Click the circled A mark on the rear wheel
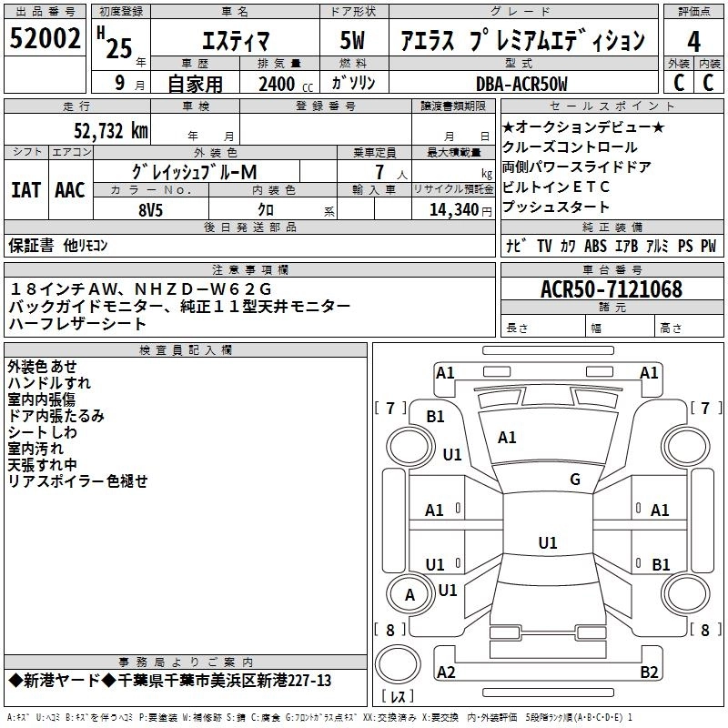Viewport: 728px width, 728px height. pyautogui.click(x=409, y=595)
